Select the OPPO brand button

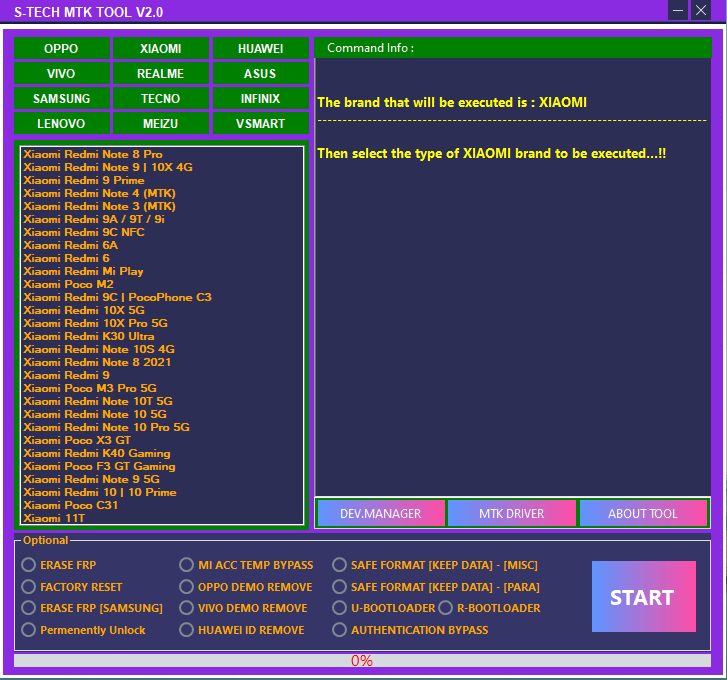coord(62,48)
